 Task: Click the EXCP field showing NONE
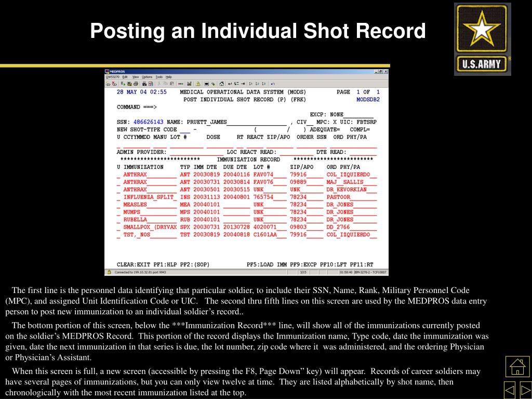[352, 115]
